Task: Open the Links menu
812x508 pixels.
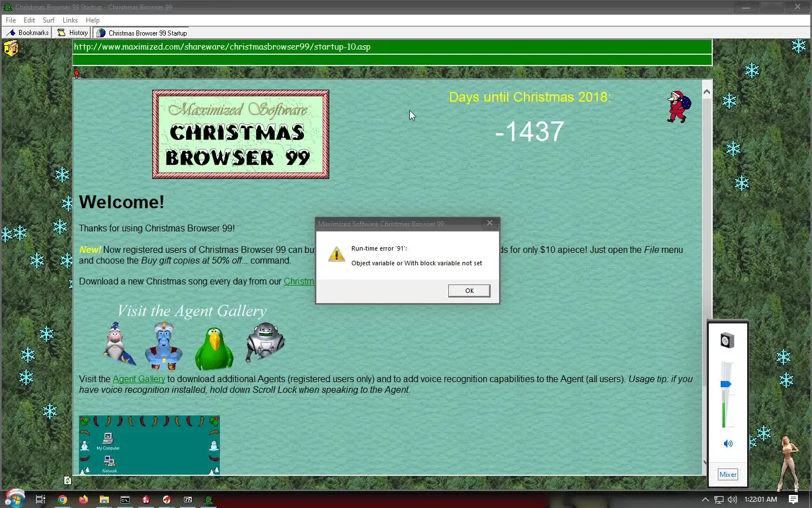Action: pyautogui.click(x=70, y=20)
